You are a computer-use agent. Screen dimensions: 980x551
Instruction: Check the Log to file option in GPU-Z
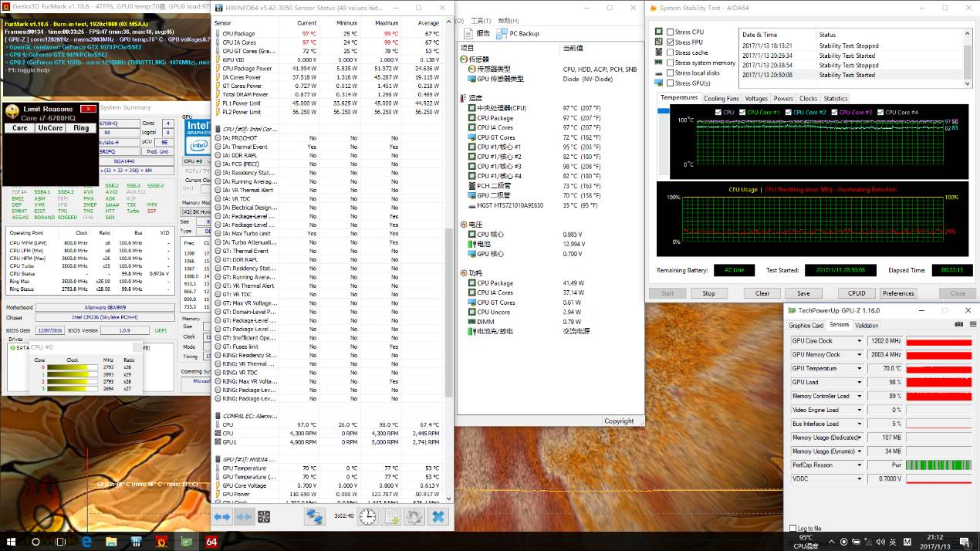pos(792,528)
